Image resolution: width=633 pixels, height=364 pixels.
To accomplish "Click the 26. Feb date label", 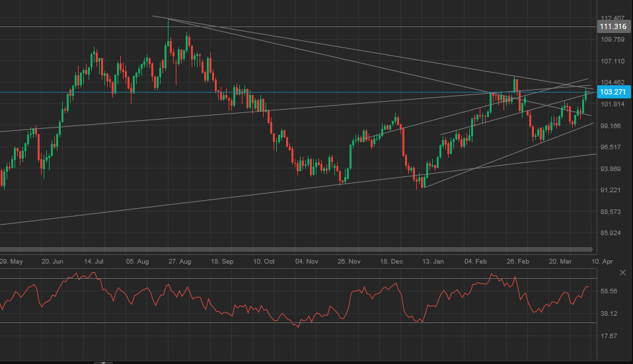I will [x=518, y=262].
